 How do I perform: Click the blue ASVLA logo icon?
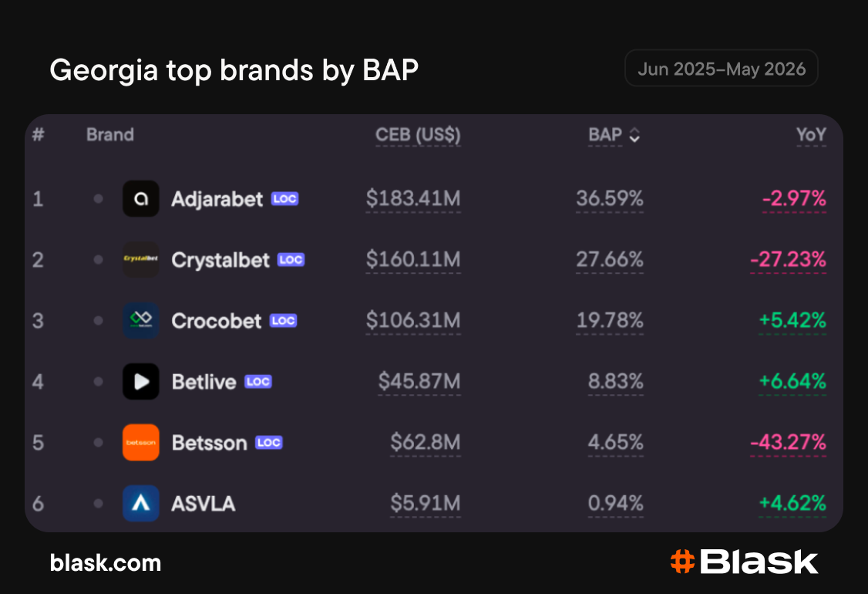coord(140,503)
